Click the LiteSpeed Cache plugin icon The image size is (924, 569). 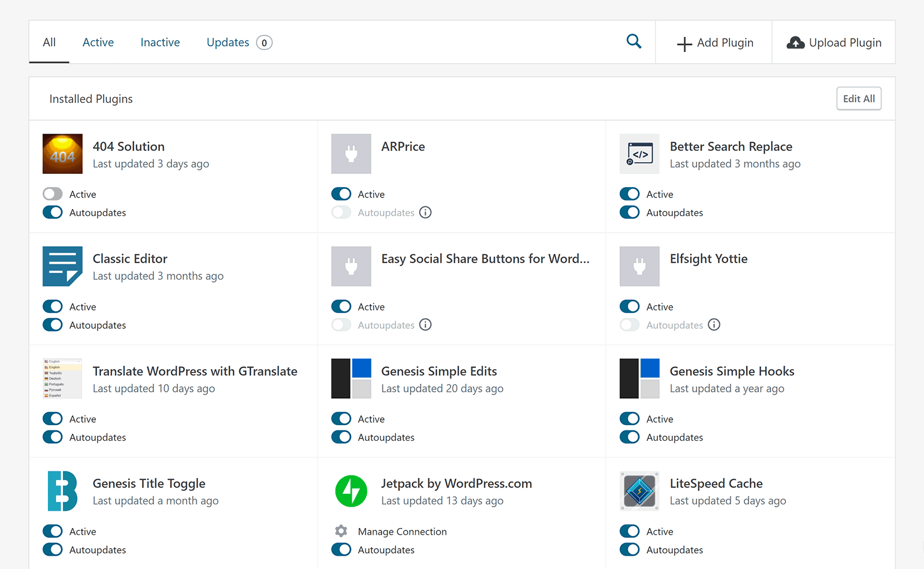tap(639, 491)
